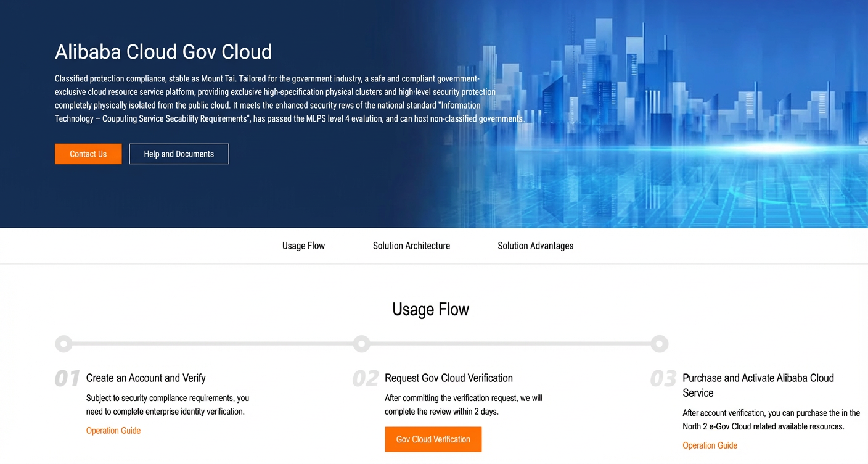Screen dimensions: 868x464
Task: Click the Alibaba Cloud Gov Cloud heading
Action: click(163, 52)
